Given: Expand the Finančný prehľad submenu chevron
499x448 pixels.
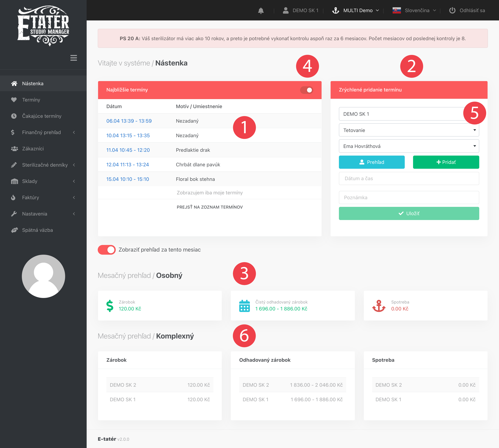Looking at the screenshot, I should click(74, 132).
